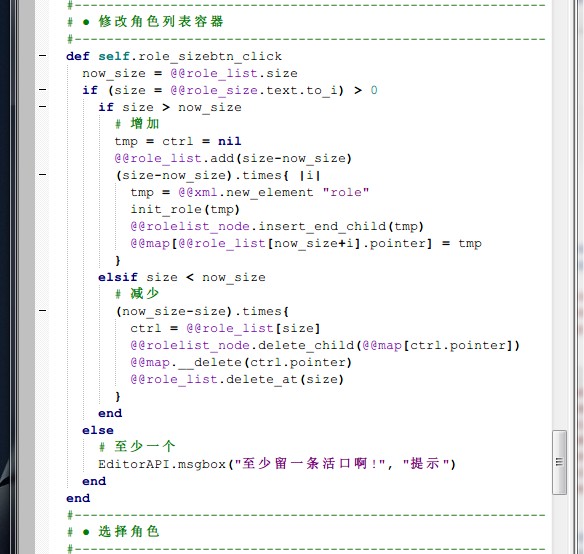Click the 'init_role(tmp)' line

[x=185, y=209]
